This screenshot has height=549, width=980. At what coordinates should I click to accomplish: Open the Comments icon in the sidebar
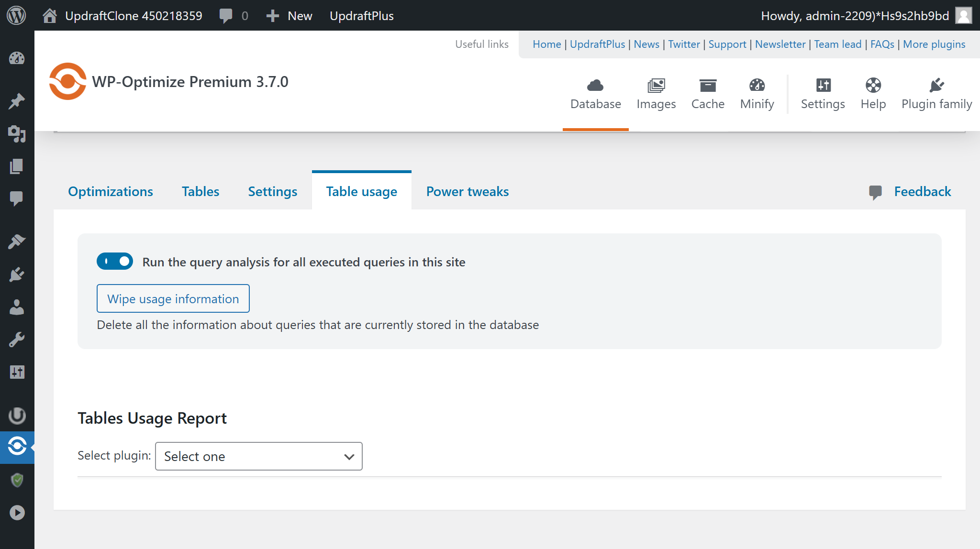tap(17, 198)
